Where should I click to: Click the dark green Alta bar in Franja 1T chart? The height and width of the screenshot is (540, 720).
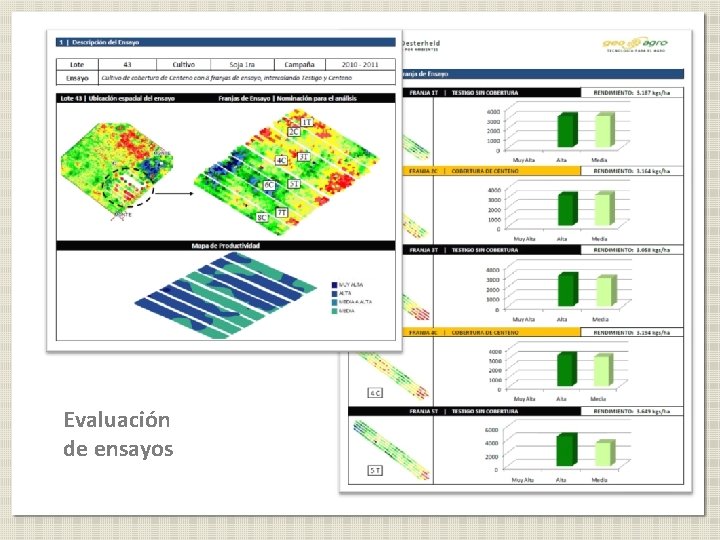[x=568, y=130]
